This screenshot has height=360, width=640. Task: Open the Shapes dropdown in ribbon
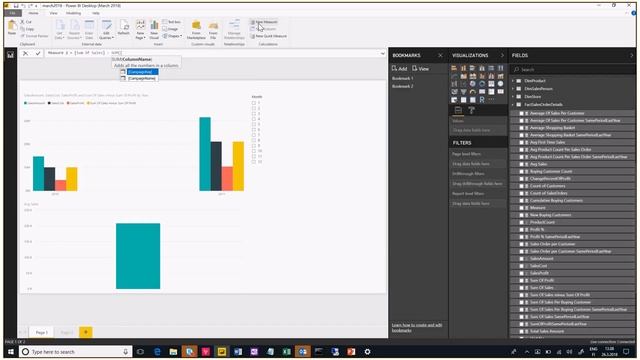coord(172,36)
